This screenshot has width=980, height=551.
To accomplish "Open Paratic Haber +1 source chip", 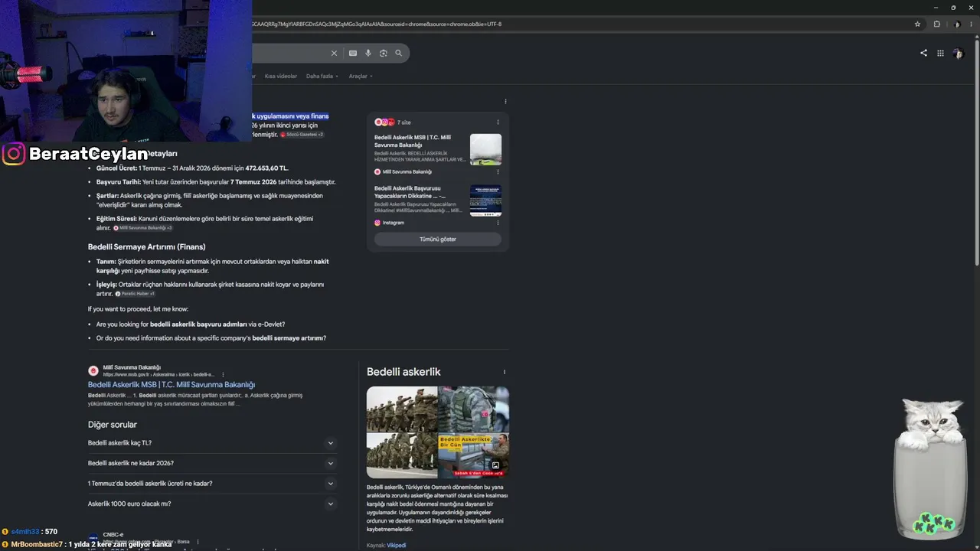I will (x=136, y=294).
